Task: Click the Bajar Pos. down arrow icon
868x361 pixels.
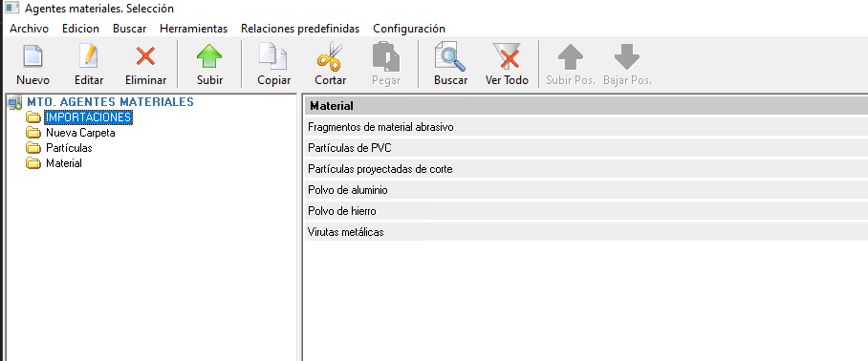Action: [627, 56]
